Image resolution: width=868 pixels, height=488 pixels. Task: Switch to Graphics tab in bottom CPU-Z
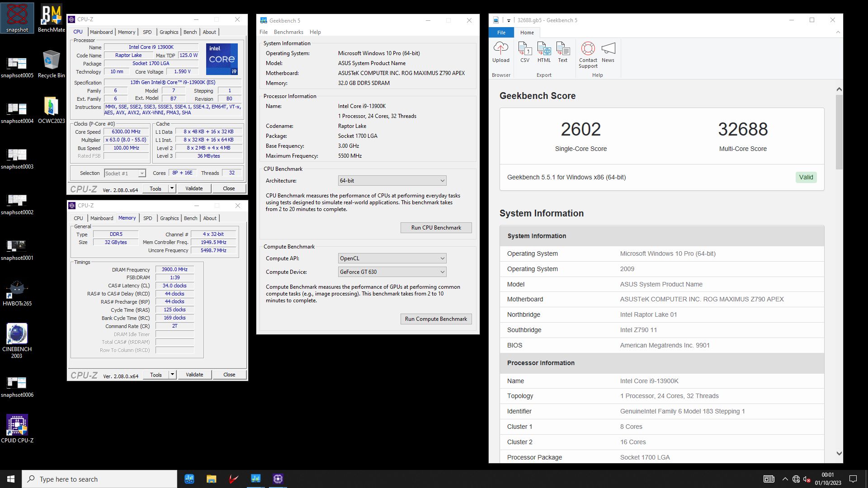coord(170,218)
